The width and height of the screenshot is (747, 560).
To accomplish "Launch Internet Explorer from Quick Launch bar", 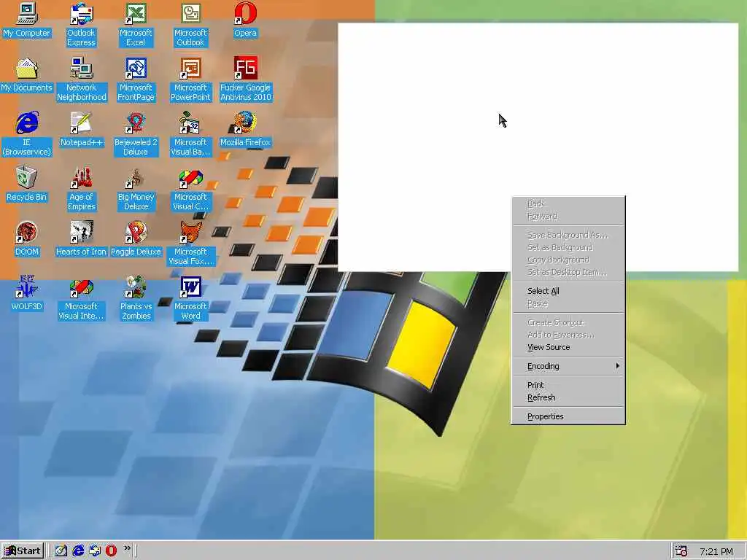I will (77, 551).
